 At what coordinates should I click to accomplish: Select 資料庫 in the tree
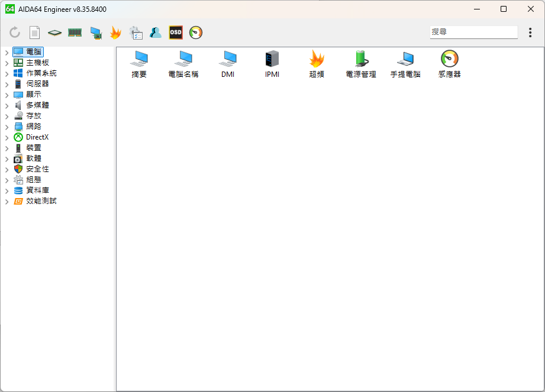(31, 190)
